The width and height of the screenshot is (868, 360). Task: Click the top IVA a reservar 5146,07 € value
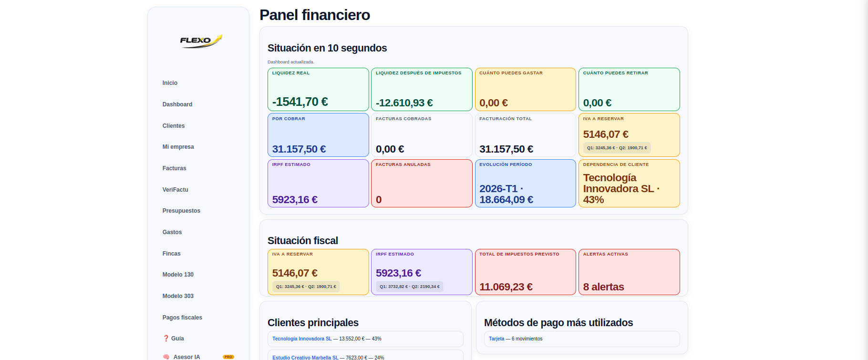click(606, 134)
